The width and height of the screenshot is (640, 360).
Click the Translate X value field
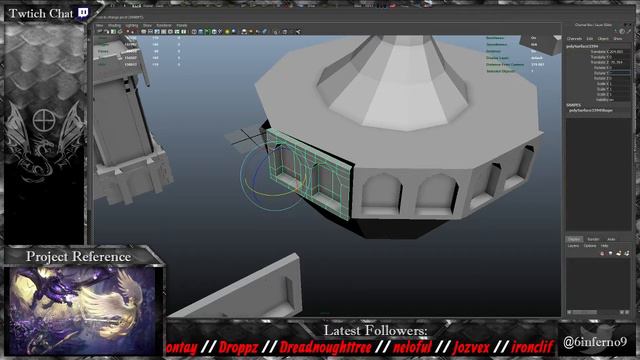point(619,52)
